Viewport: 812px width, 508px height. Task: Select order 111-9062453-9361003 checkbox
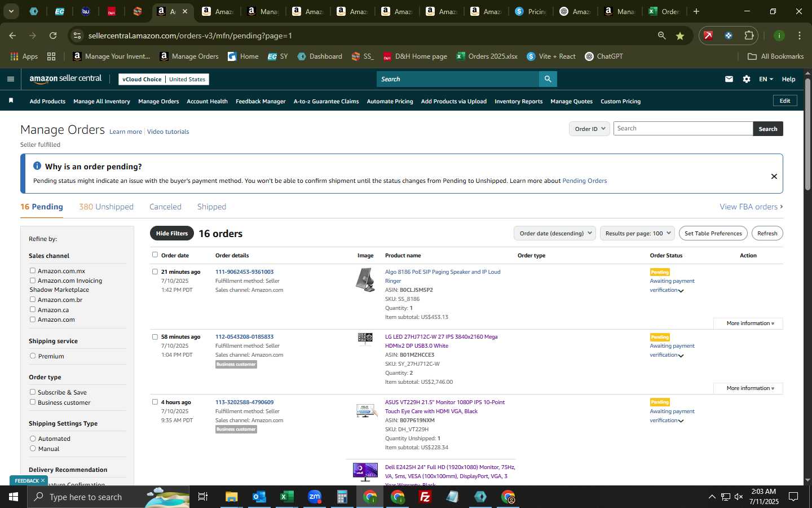tap(155, 271)
